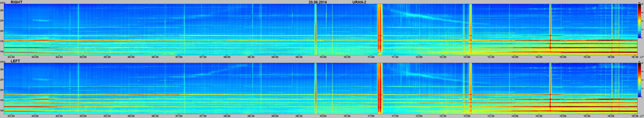Click the MHz axis label of the RIGHT panel
The height and width of the screenshot is (118, 644).
point(3,3)
